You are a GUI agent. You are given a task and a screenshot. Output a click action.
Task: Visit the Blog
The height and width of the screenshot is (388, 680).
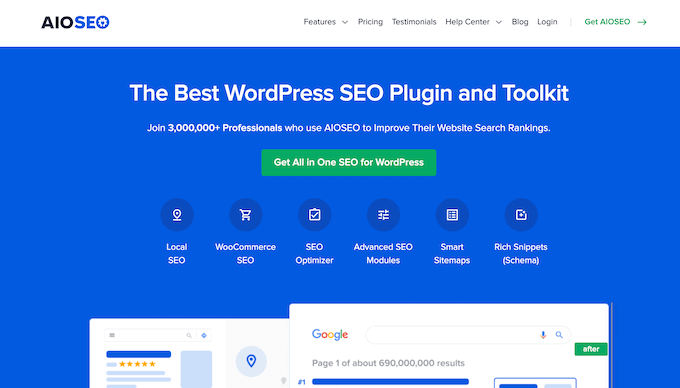(520, 22)
